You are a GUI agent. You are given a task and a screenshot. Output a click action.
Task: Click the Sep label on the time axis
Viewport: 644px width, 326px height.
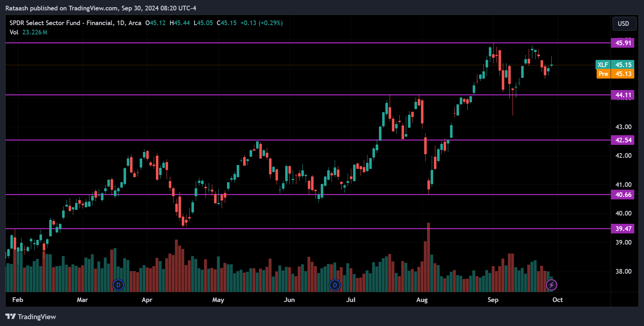click(x=493, y=300)
